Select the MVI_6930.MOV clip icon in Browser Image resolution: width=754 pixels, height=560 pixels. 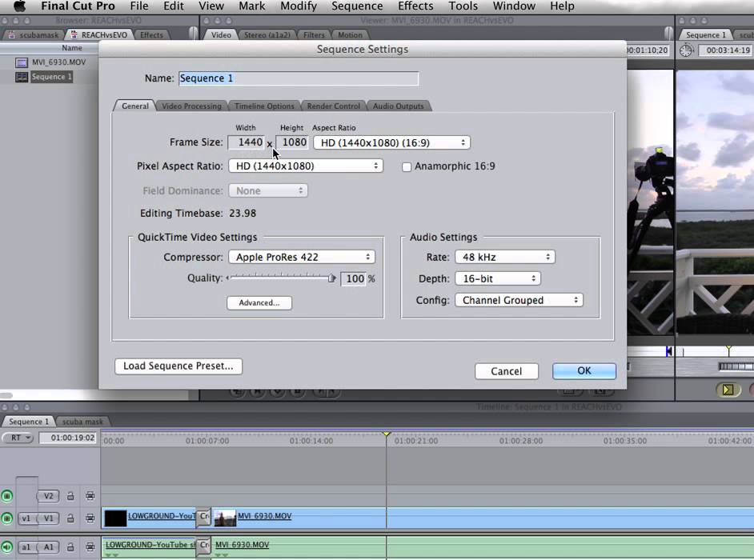coord(22,62)
